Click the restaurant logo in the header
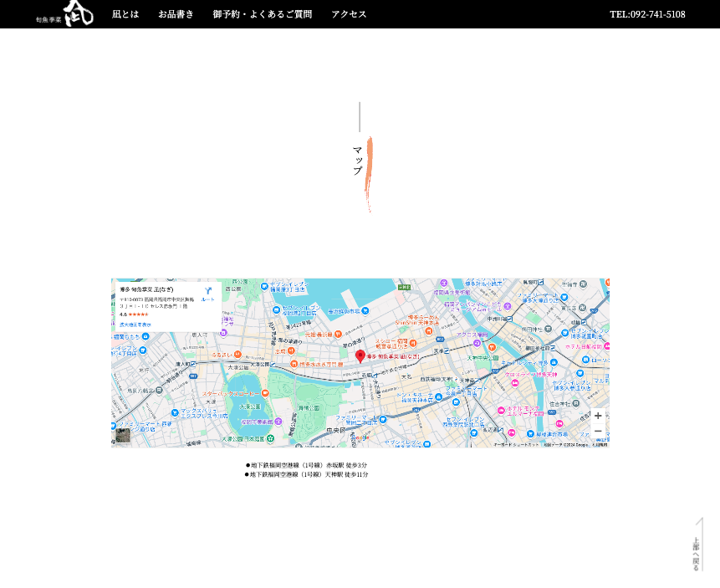The width and height of the screenshot is (720, 588). [65, 14]
